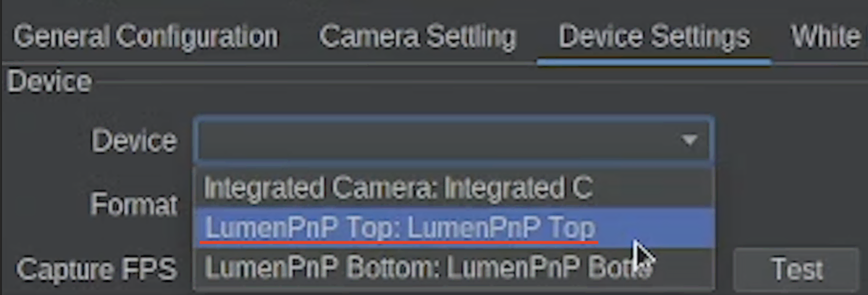Click the Device section header

(x=49, y=81)
